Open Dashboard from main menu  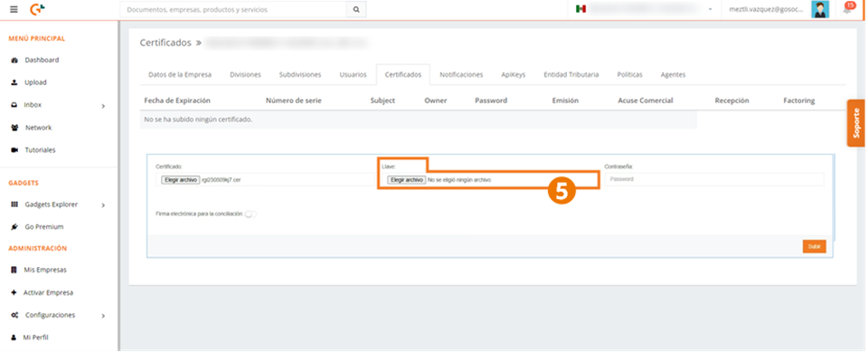(x=42, y=60)
